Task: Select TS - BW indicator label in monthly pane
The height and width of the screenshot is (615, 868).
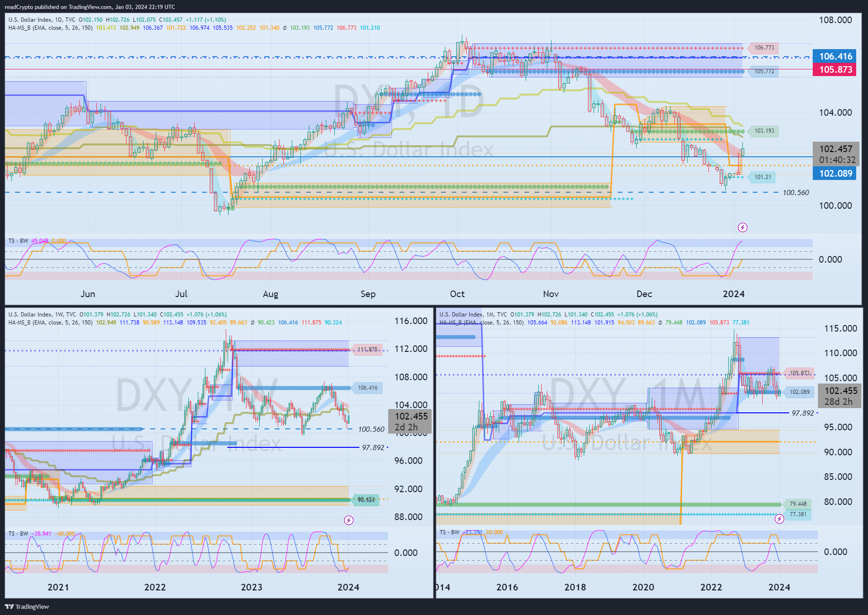Action: coord(450,532)
